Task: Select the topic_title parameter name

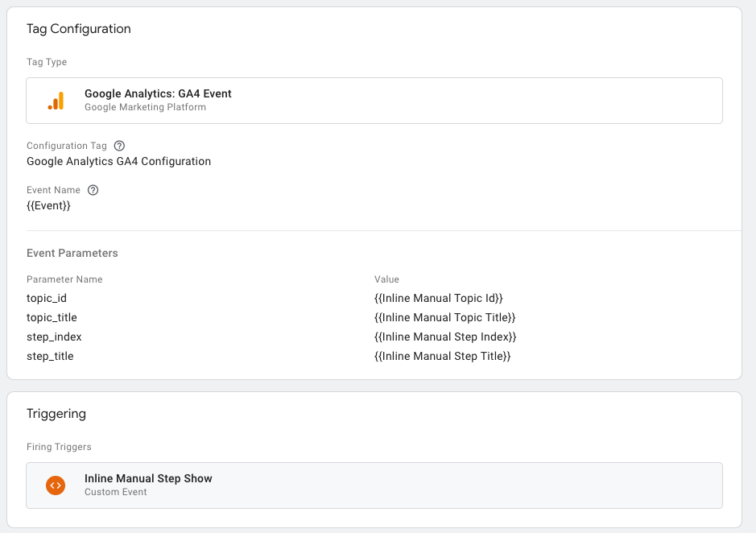Action: pyautogui.click(x=52, y=317)
